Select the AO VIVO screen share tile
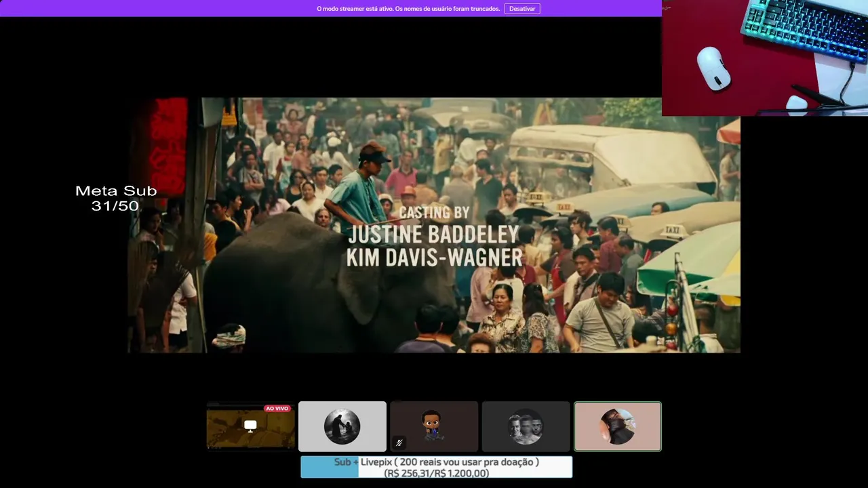The height and width of the screenshot is (488, 868). [251, 426]
